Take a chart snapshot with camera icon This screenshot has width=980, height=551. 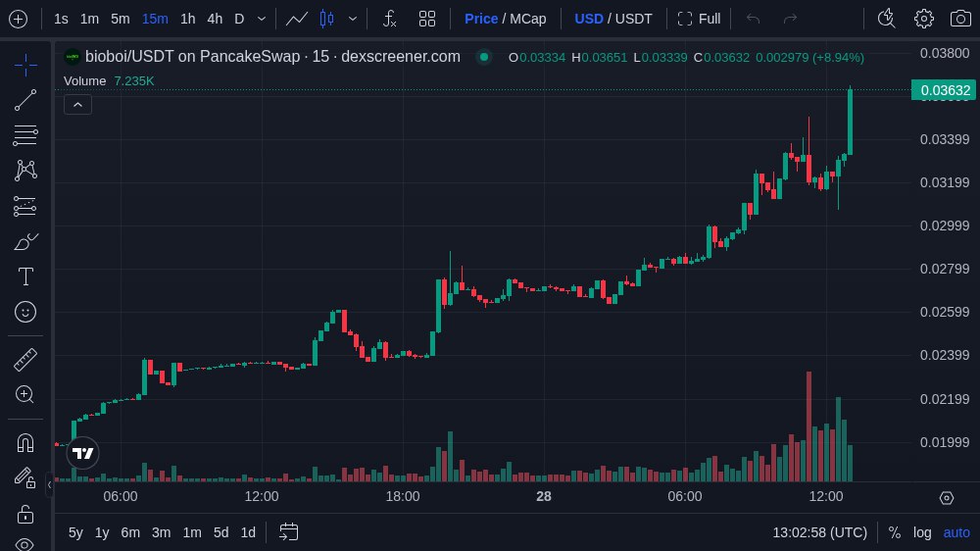(x=960, y=19)
